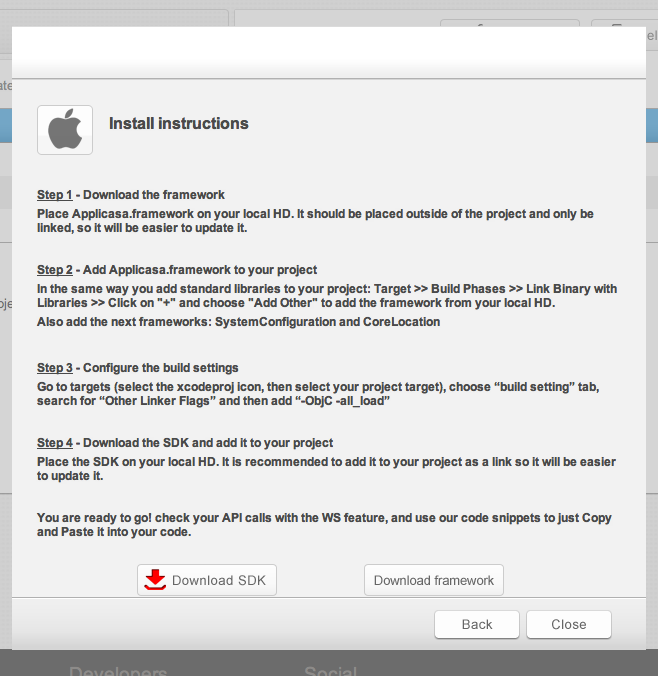Click the Install instructions heading

pyautogui.click(x=179, y=124)
